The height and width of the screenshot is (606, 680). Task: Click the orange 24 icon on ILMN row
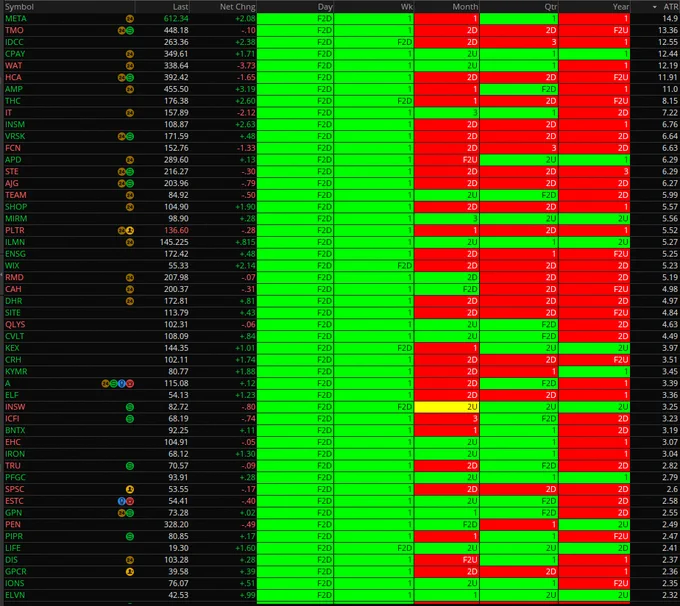point(130,242)
